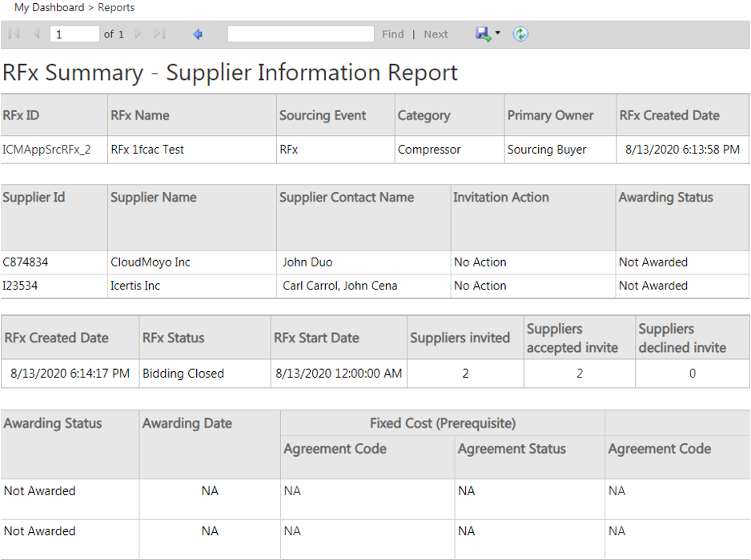Select the ICMAppSrcRFx_2 RFx ID cell

tap(46, 150)
